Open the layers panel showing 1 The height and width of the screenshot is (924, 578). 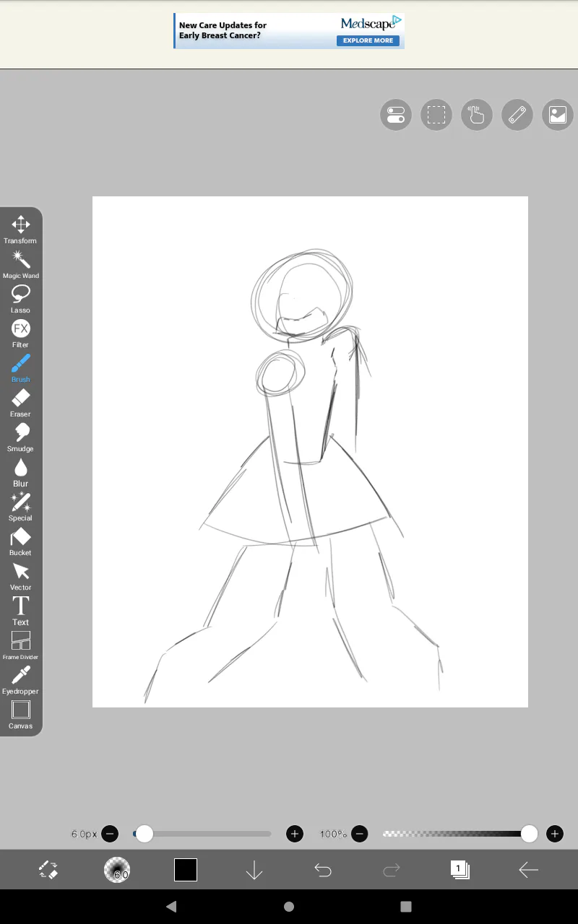[x=460, y=870]
